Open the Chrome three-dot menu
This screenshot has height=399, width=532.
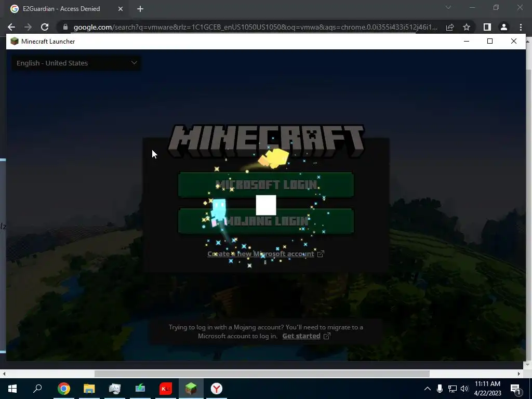[x=521, y=27]
